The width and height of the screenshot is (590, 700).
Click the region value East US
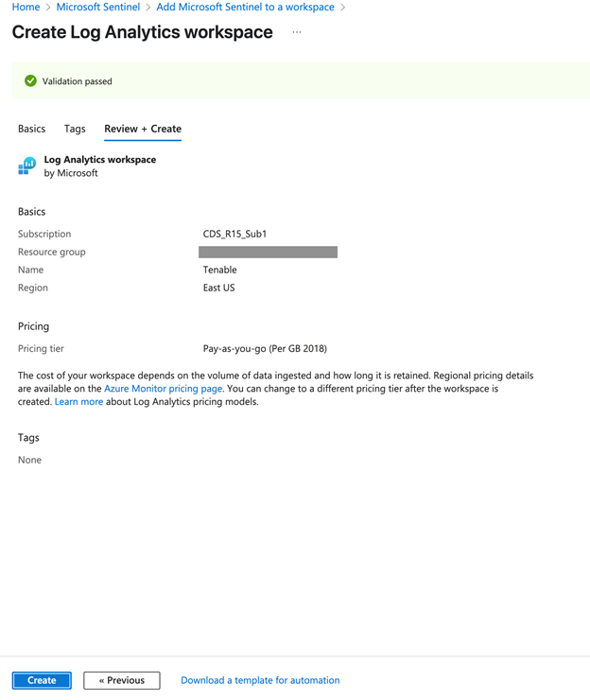(218, 288)
